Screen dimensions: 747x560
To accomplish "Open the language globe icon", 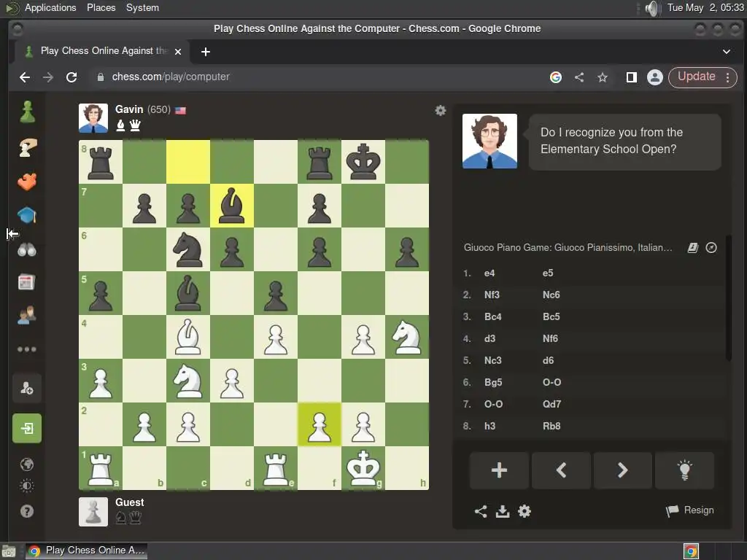I will click(x=27, y=464).
